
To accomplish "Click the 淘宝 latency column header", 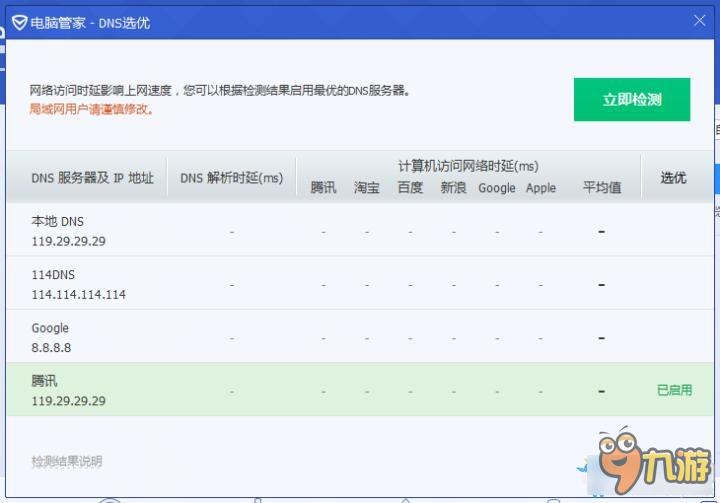I will click(x=367, y=187).
